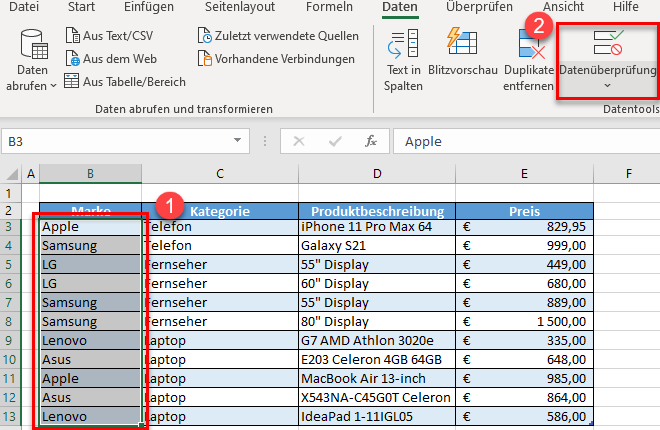The height and width of the screenshot is (430, 660).
Task: Click X543NA-C45G0T Celeron cell
Action: click(377, 398)
